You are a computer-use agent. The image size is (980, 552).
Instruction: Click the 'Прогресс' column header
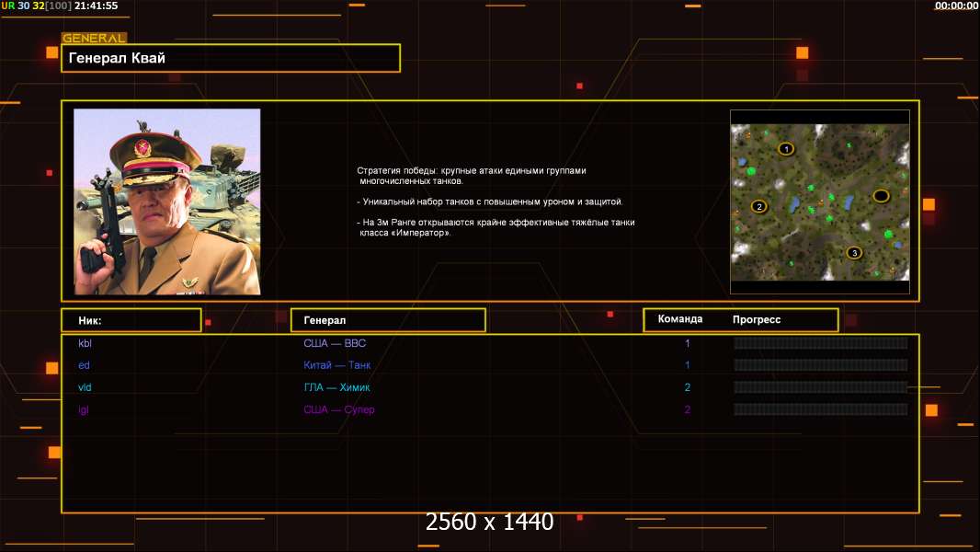757,319
